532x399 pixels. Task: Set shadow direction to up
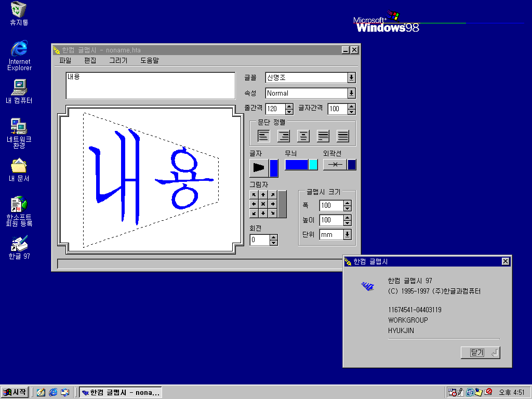coord(263,194)
